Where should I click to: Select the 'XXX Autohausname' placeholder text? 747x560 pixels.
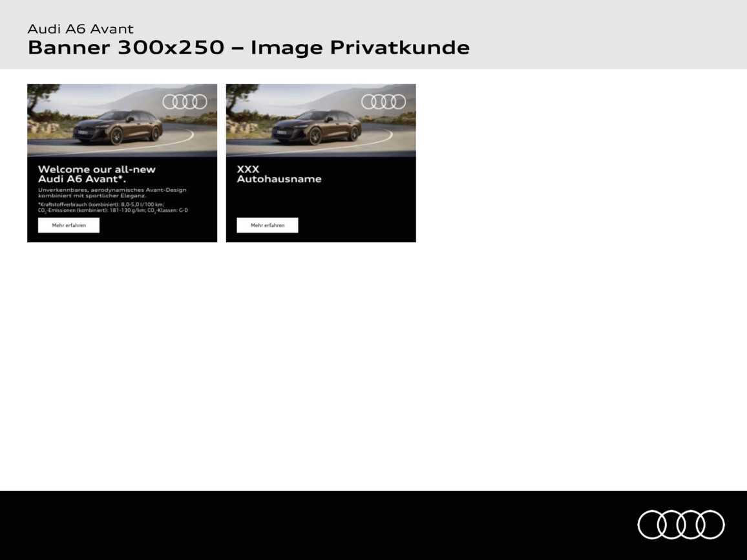pyautogui.click(x=279, y=174)
